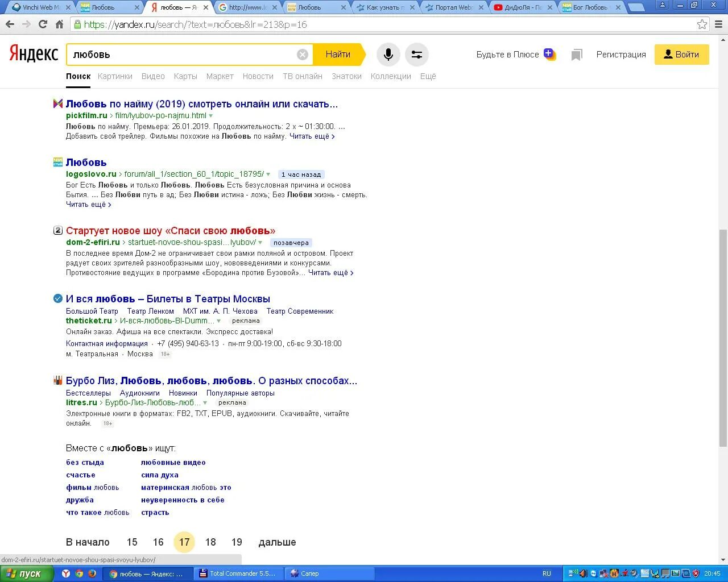728x582 pixels.
Task: Switch to the Коллекции search tab
Action: tap(391, 76)
